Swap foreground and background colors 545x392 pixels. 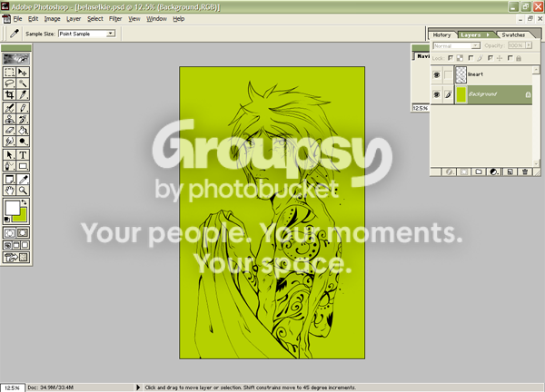pos(24,202)
